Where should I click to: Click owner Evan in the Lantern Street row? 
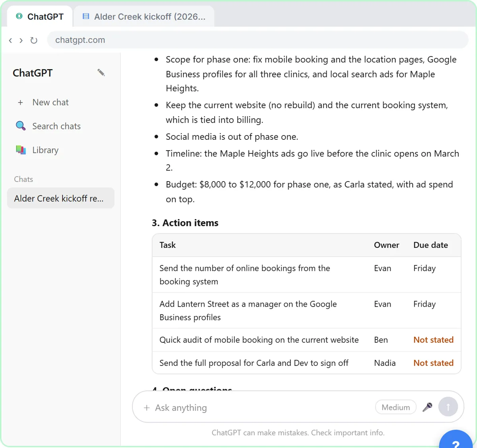click(382, 304)
